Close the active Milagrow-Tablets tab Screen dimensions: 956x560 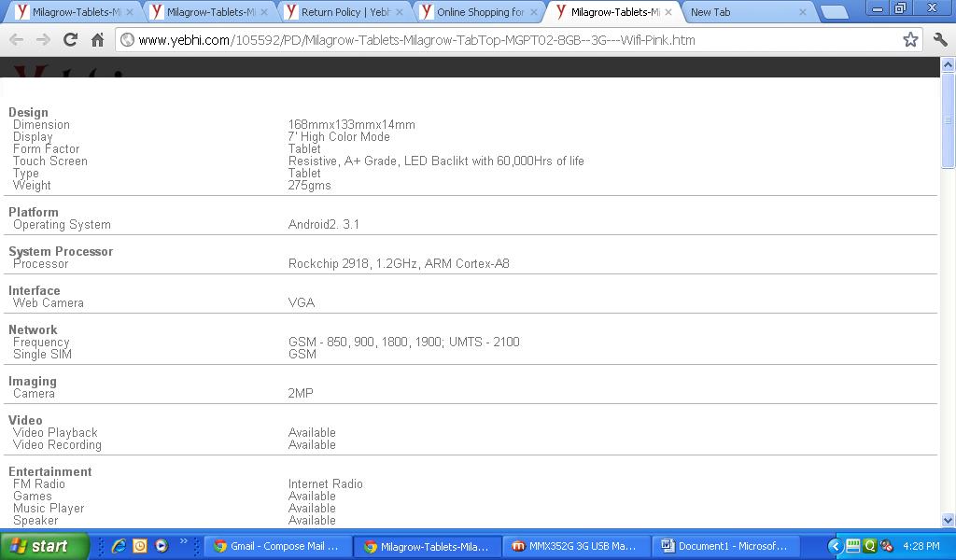pos(668,12)
